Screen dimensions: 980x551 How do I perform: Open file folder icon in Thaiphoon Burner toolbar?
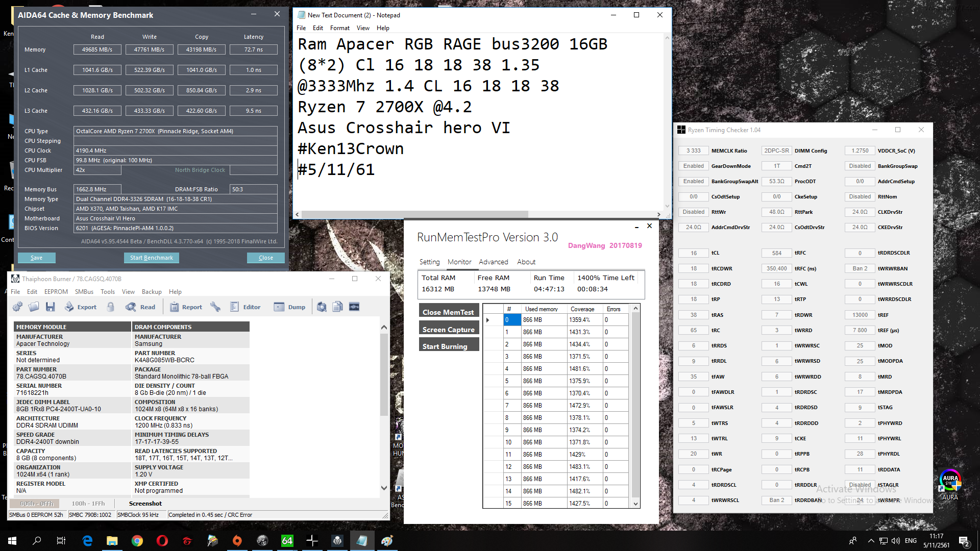tap(34, 307)
